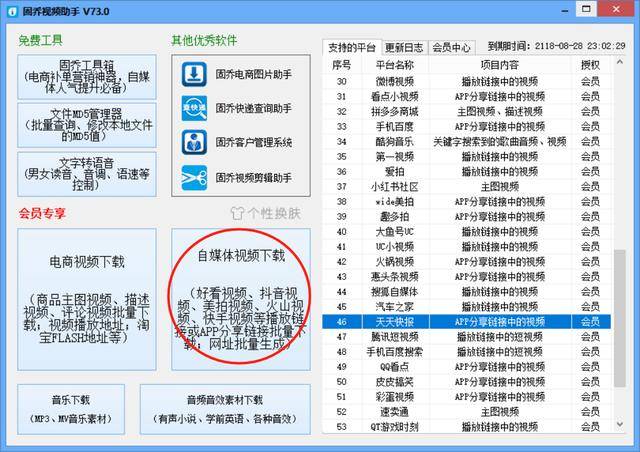
Task: Click the platform list scrollbar thumb
Action: tap(620, 318)
